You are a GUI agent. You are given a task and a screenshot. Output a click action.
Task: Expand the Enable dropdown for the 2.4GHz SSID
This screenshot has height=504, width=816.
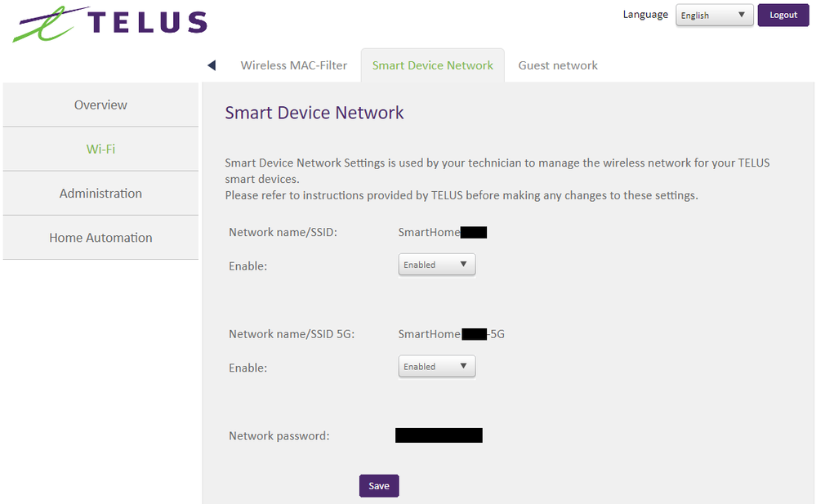pos(436,265)
